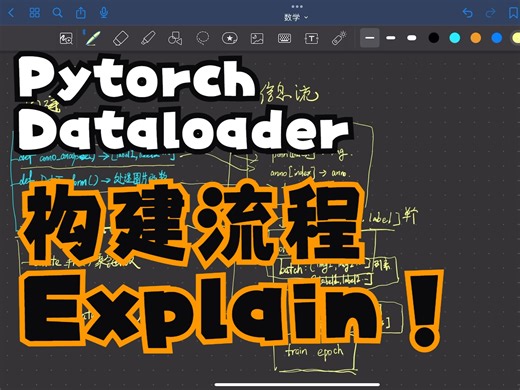Select the Text box tool
This screenshot has width=520, height=390.
(x=311, y=38)
